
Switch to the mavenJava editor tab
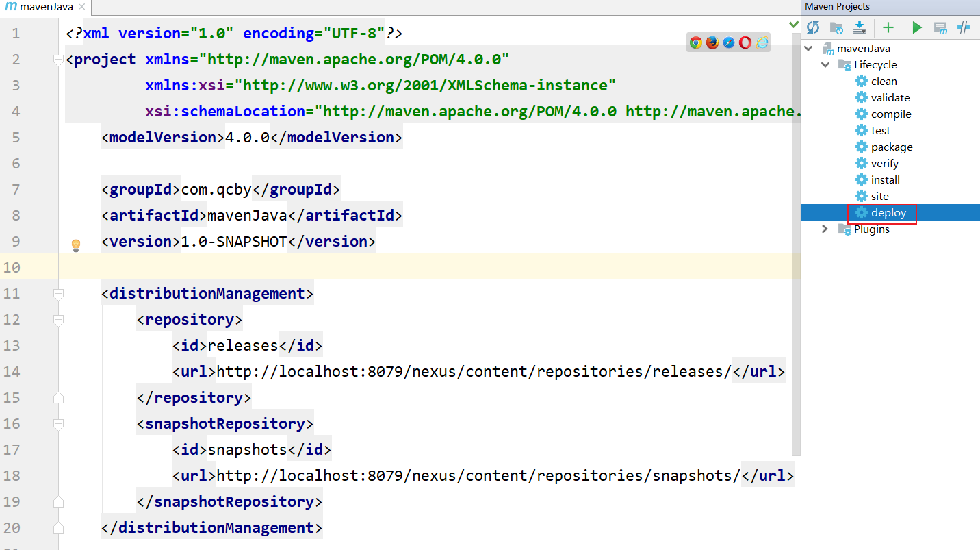coord(45,8)
